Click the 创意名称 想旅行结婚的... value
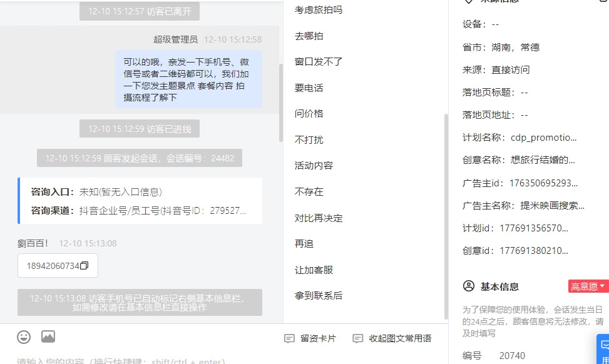The image size is (609, 364). [543, 160]
